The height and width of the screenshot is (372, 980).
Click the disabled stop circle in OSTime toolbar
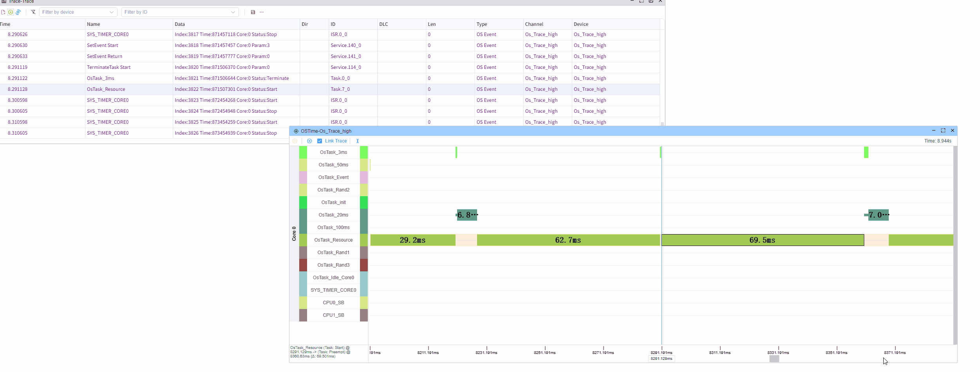295,141
